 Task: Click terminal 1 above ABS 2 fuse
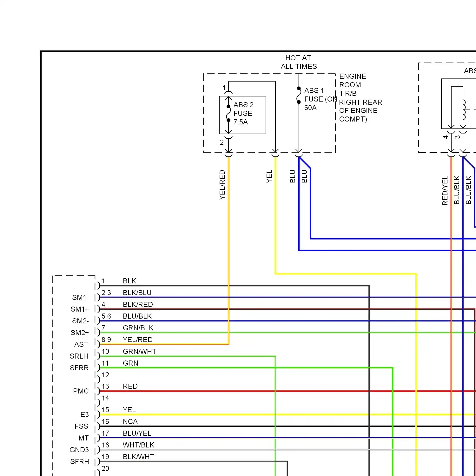[x=224, y=88]
